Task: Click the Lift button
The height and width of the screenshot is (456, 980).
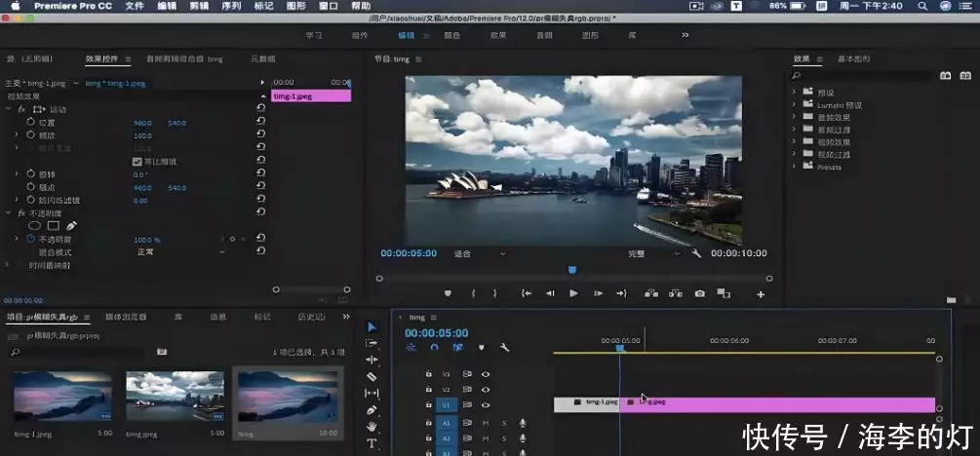Action: [x=651, y=293]
